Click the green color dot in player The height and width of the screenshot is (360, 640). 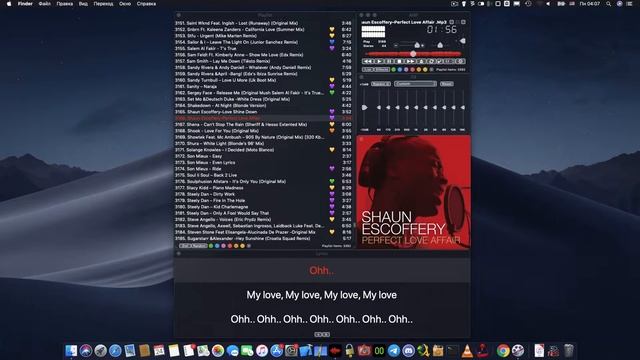tap(393, 69)
